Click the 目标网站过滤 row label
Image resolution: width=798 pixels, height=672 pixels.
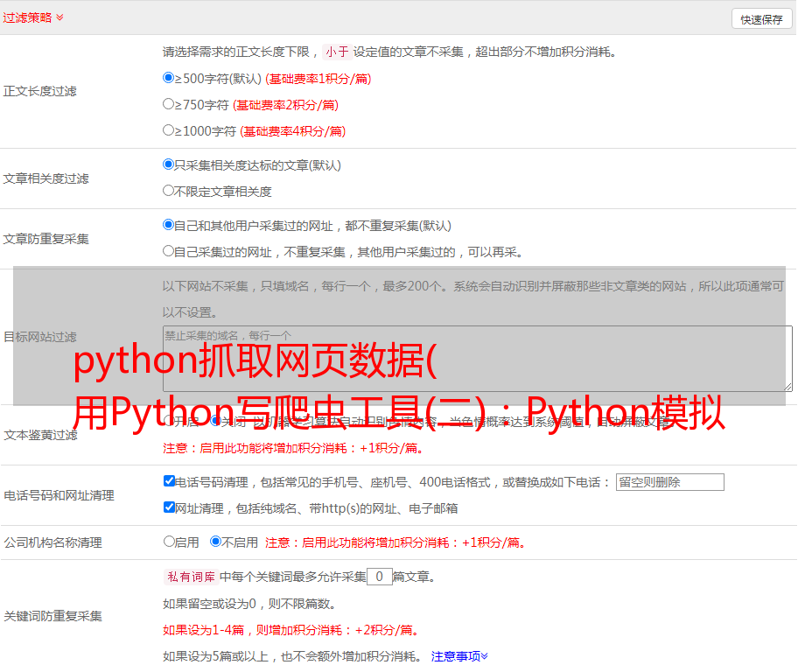click(x=39, y=337)
